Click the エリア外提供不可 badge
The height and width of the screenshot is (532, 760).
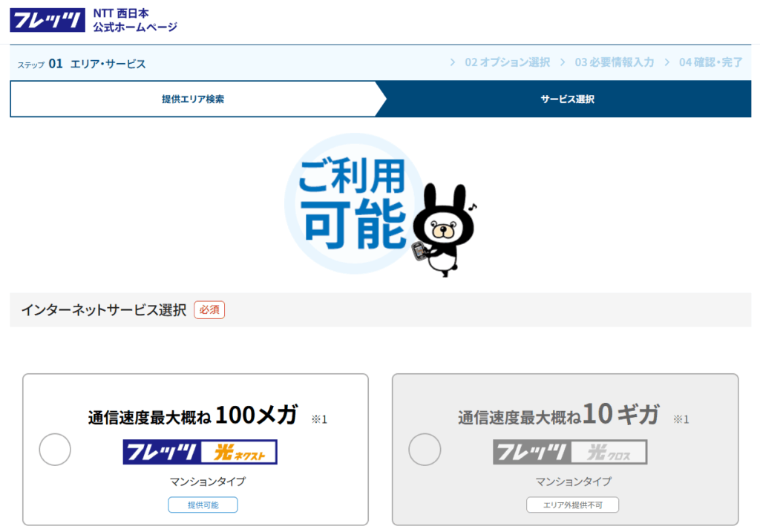click(x=572, y=505)
